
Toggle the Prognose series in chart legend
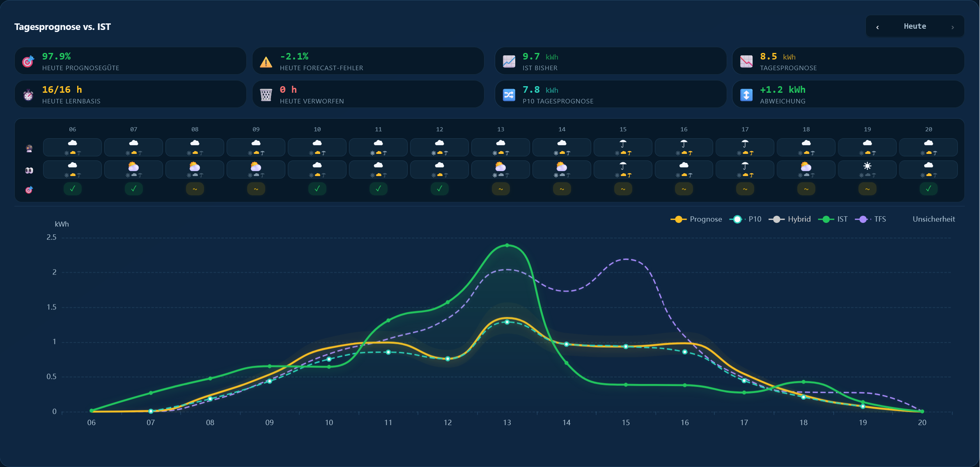pyautogui.click(x=696, y=219)
